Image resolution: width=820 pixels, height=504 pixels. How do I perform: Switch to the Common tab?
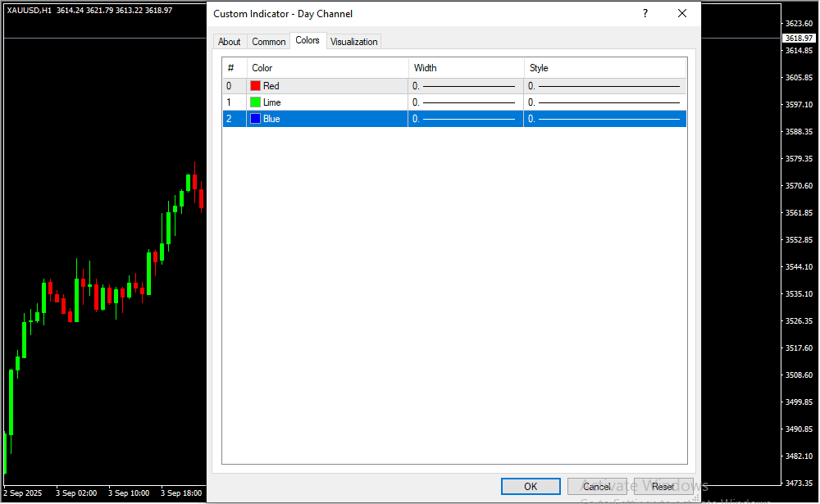[268, 42]
